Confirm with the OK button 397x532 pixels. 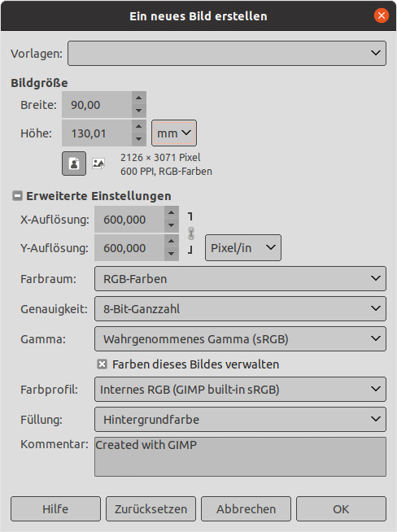pyautogui.click(x=341, y=509)
